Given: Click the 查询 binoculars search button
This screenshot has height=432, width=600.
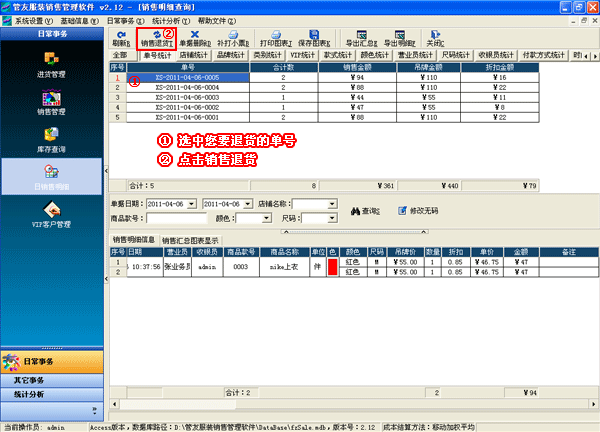Looking at the screenshot, I should [365, 211].
